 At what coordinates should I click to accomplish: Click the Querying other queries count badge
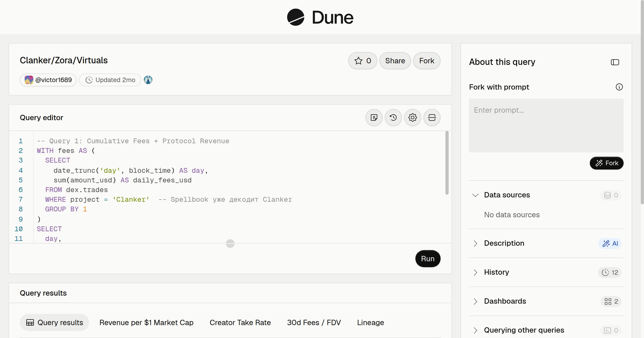pyautogui.click(x=611, y=330)
